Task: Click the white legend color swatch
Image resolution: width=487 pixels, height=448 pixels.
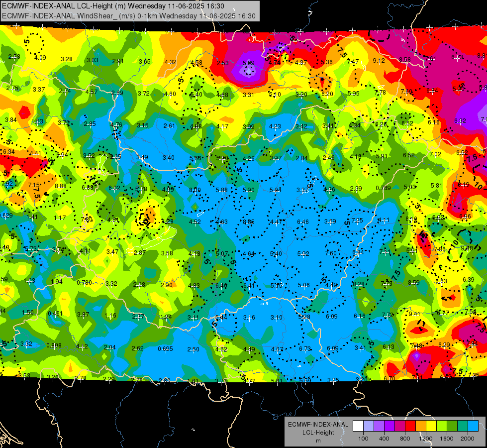Action: click(x=358, y=426)
